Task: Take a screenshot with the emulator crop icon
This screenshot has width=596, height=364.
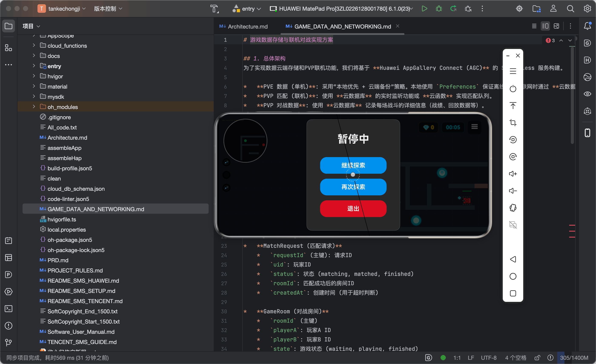Action: pos(513,123)
